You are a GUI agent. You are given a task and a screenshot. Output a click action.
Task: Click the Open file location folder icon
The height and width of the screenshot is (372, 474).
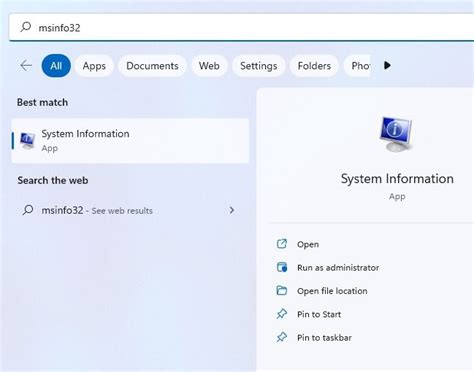282,291
